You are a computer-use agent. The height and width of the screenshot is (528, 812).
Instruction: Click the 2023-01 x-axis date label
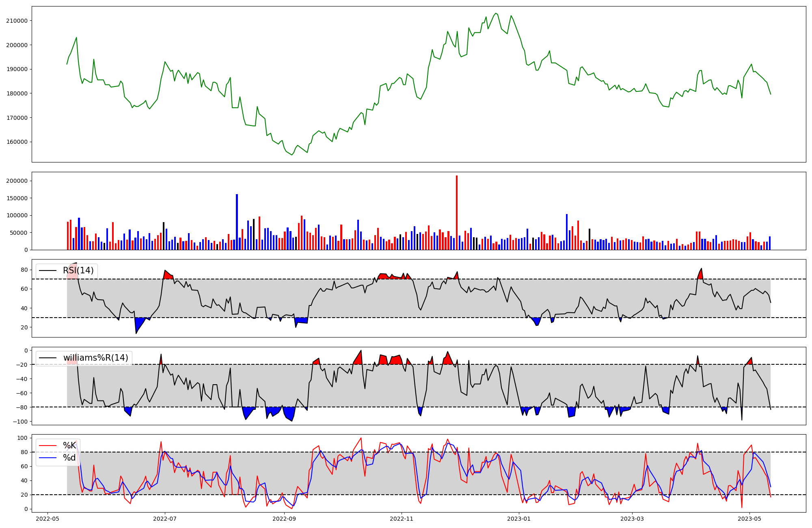coord(519,519)
